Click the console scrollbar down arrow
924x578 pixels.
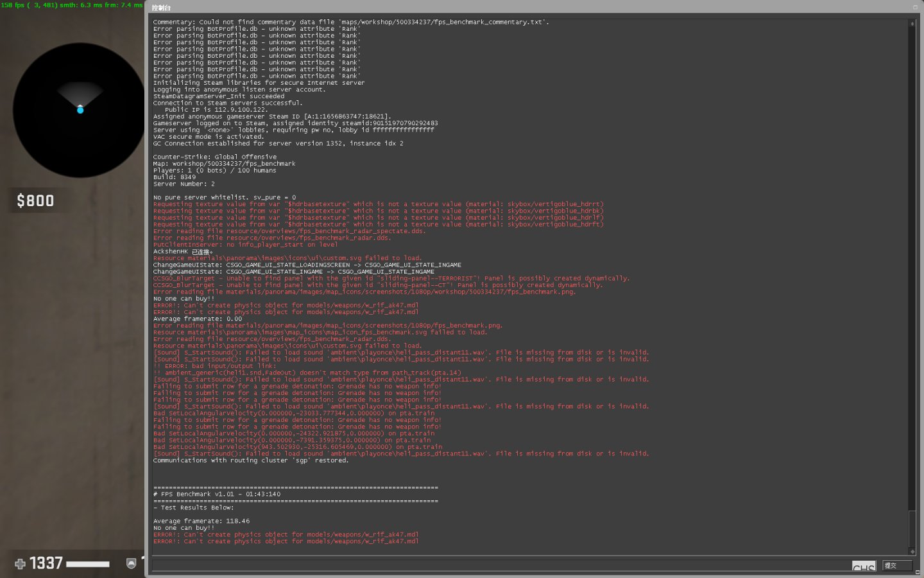click(x=912, y=552)
